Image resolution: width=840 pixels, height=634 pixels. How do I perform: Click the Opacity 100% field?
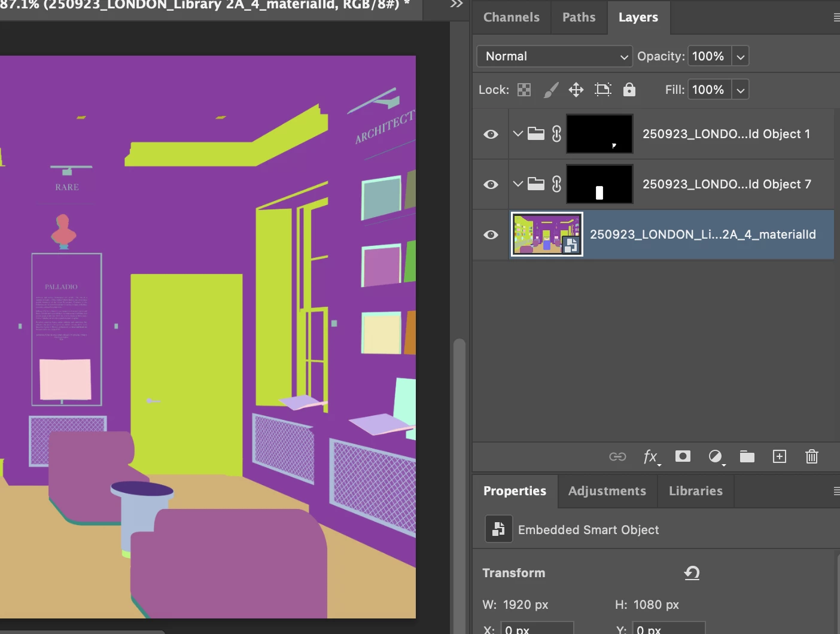click(710, 56)
